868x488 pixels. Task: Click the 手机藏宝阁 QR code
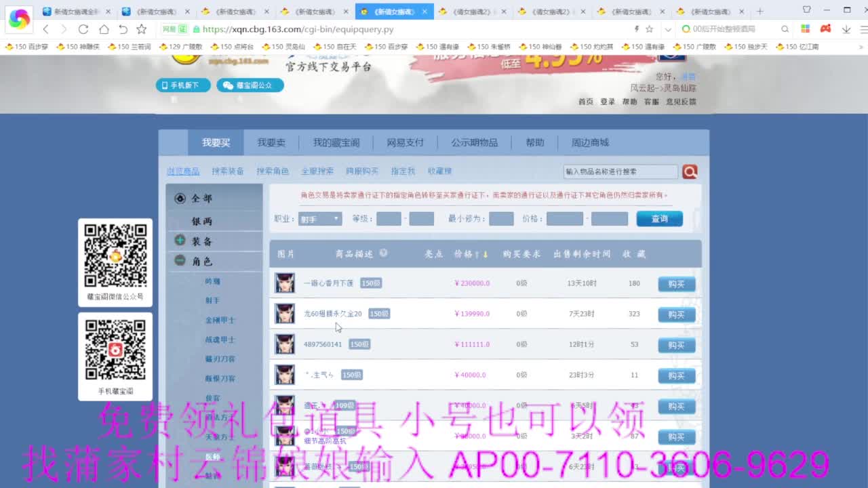click(115, 349)
